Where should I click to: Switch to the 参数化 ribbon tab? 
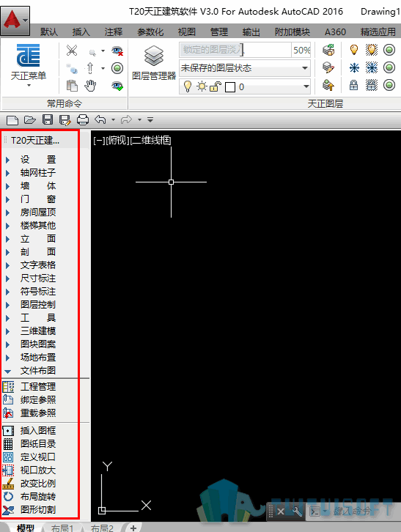pos(150,32)
